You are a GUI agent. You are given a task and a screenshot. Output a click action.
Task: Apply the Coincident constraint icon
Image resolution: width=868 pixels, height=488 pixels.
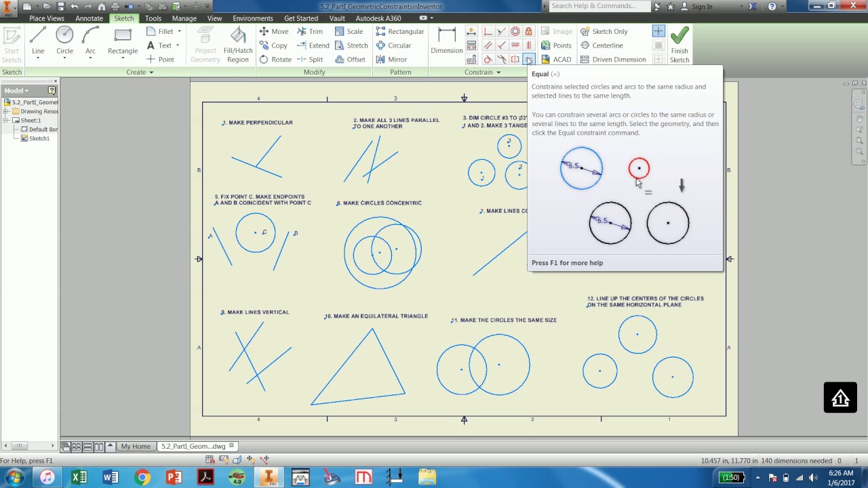(488, 31)
